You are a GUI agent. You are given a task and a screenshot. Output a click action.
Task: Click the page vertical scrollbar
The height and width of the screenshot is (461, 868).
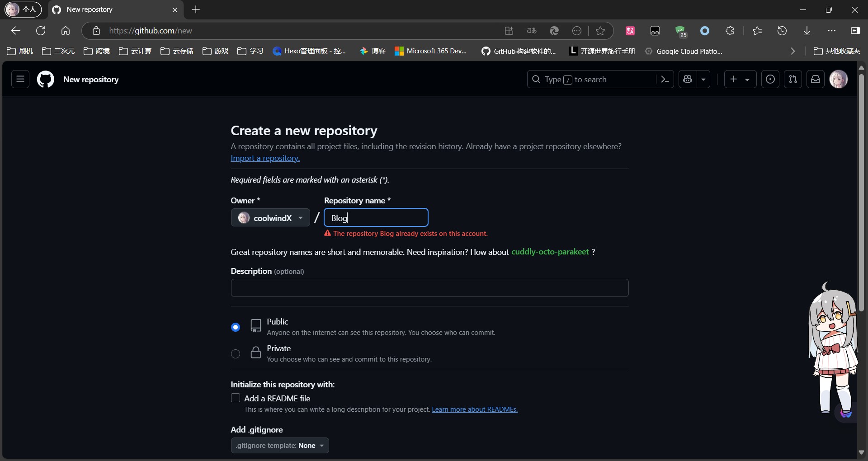point(861,192)
